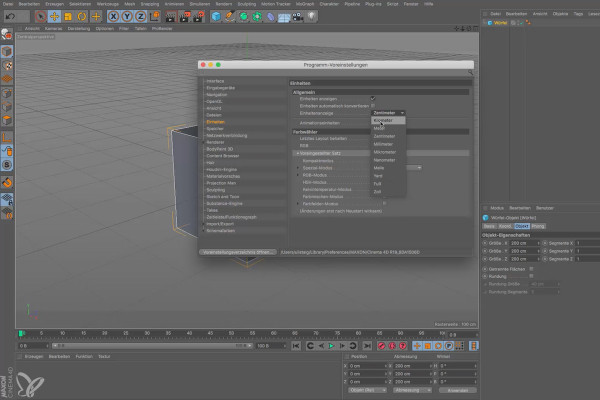
Task: Click Make Editable icon in left toolbar
Action: [x=7, y=35]
